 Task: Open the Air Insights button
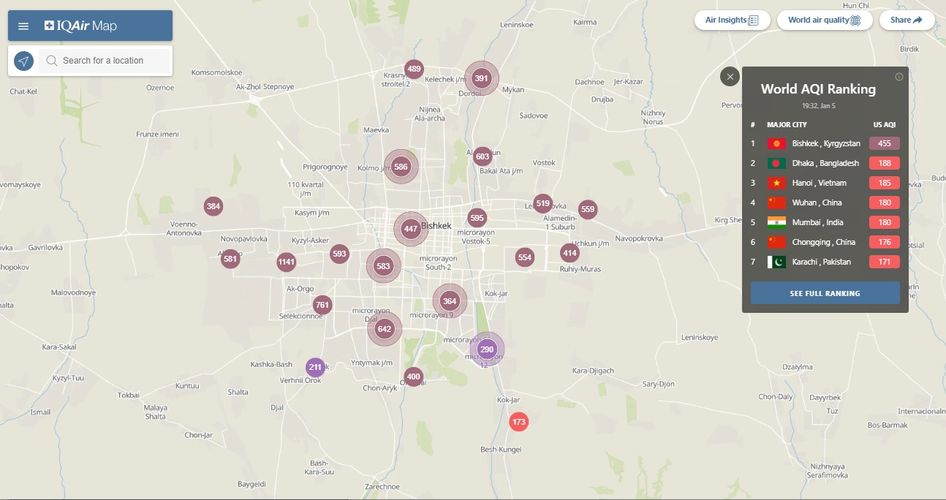click(x=732, y=20)
